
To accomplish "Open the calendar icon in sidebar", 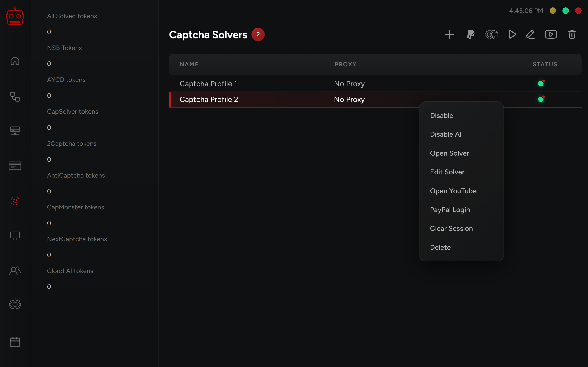I will tap(15, 342).
